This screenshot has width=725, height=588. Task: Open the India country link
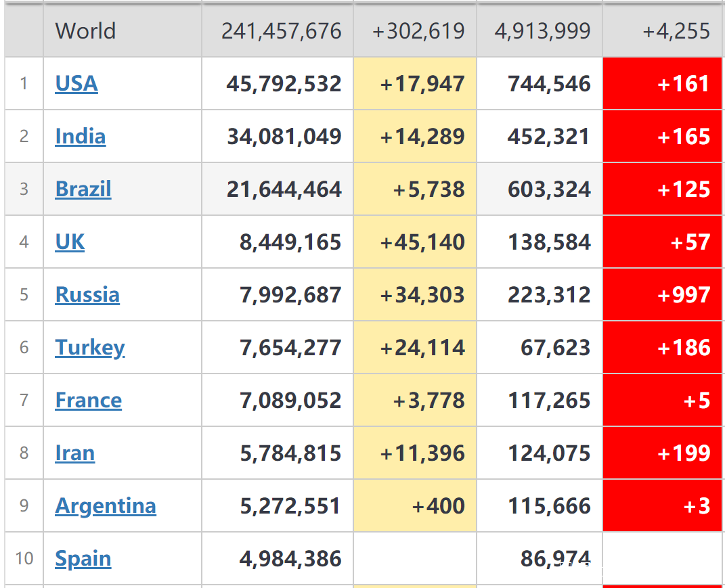(x=81, y=137)
